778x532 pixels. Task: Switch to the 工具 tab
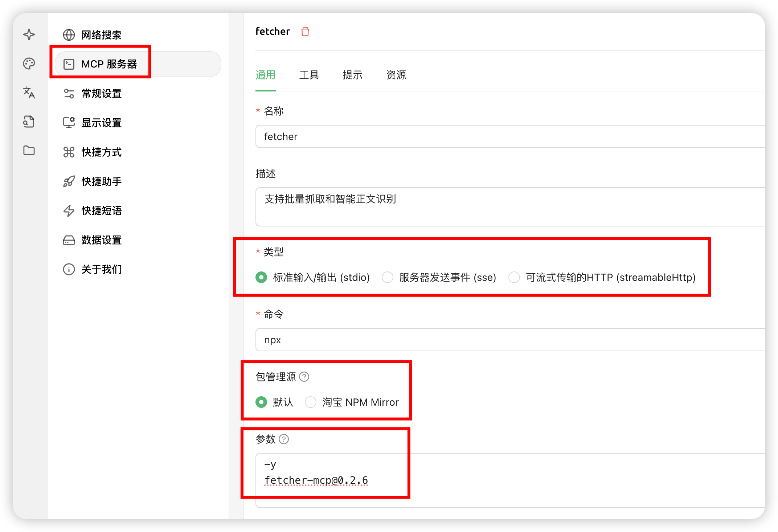point(309,75)
